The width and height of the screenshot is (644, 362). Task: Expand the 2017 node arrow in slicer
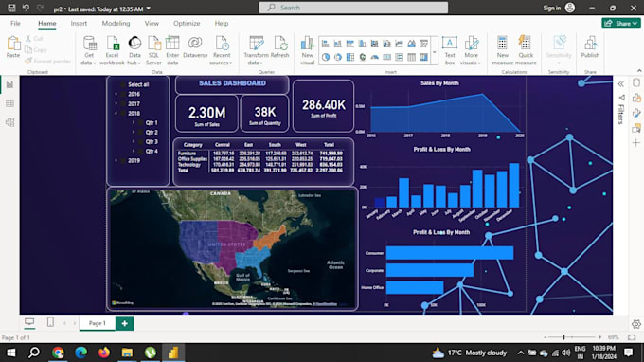tap(116, 103)
